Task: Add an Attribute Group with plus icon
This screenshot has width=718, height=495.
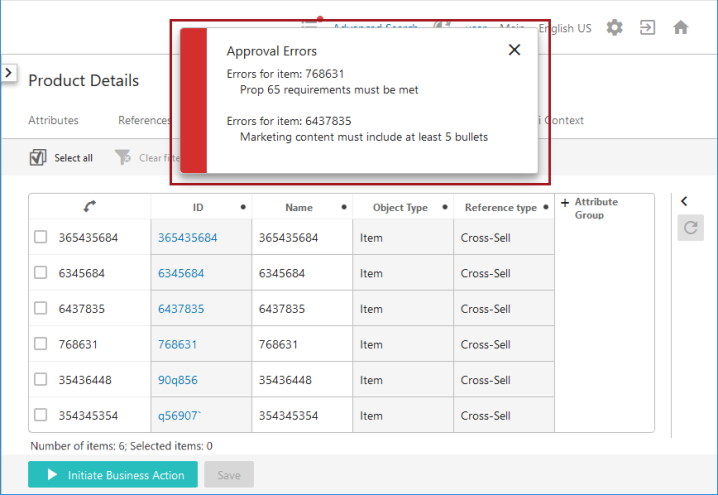Action: pos(565,202)
